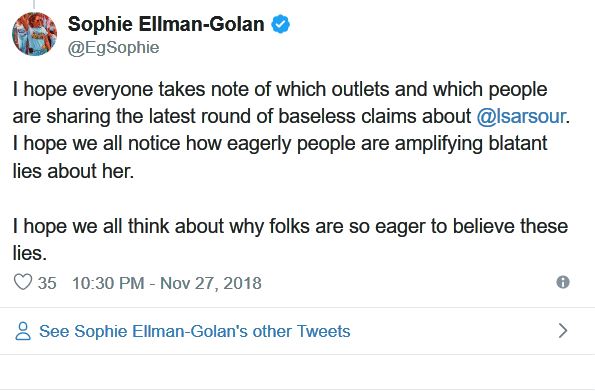Click the blue verified badge next to the name
595x391 pixels.
click(280, 24)
